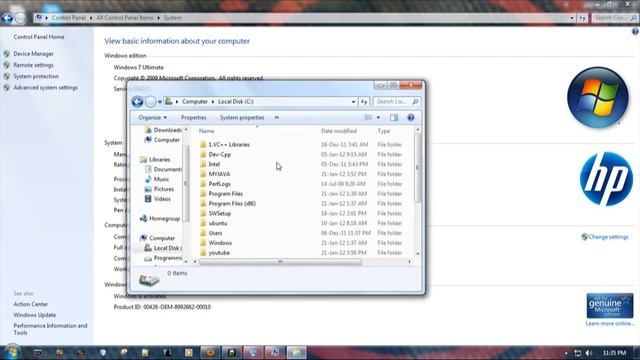Open Device Manager link
Image resolution: width=640 pixels, height=360 pixels.
click(x=33, y=54)
